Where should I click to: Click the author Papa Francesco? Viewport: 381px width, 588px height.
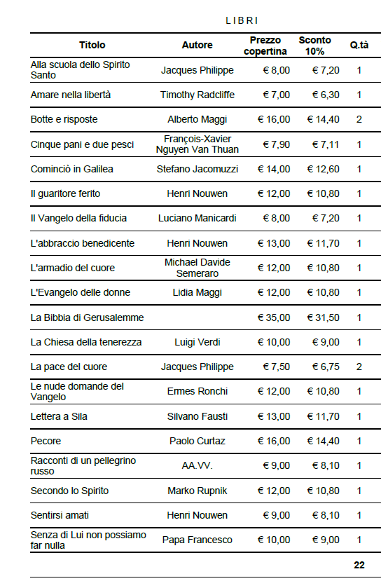pos(197,540)
